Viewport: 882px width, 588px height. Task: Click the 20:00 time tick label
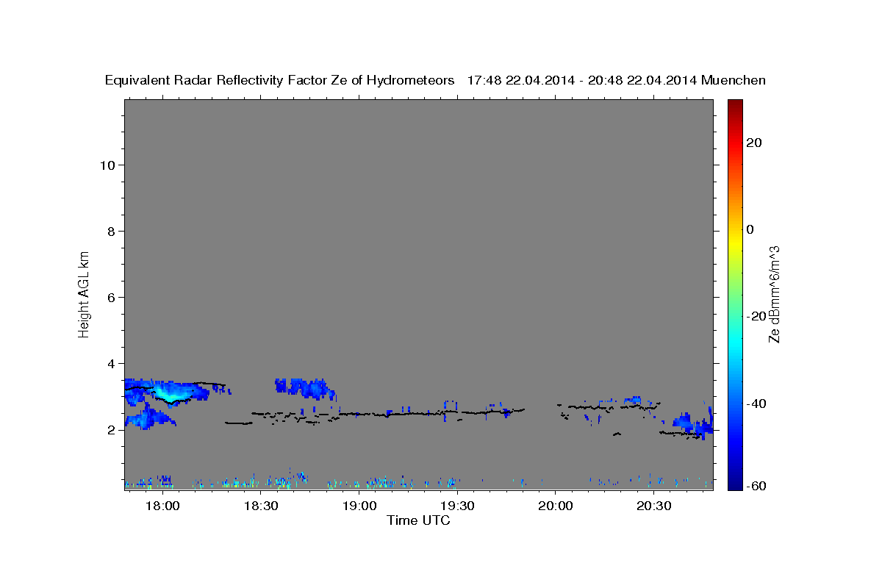click(x=555, y=507)
